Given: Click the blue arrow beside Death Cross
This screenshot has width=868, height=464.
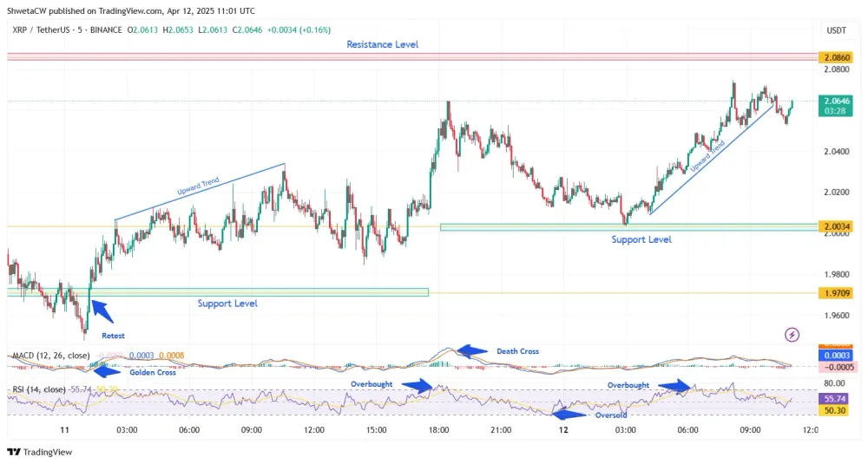Looking at the screenshot, I should 473,351.
